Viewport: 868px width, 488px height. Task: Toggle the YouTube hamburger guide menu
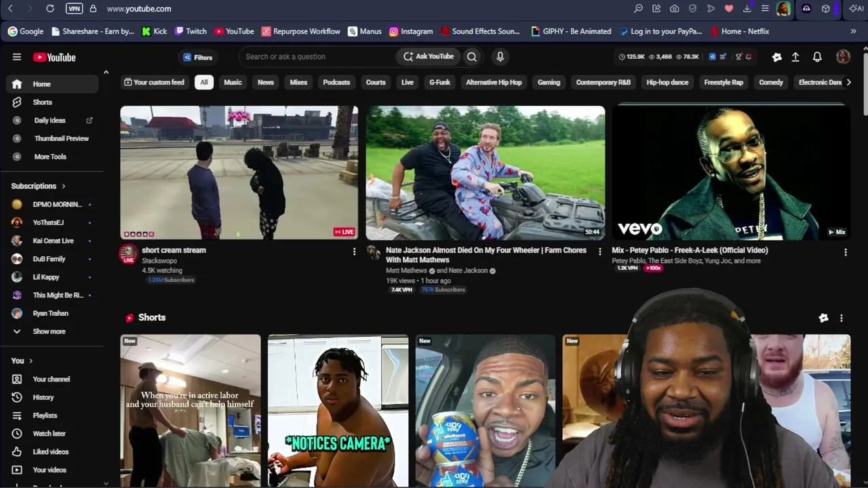point(17,57)
